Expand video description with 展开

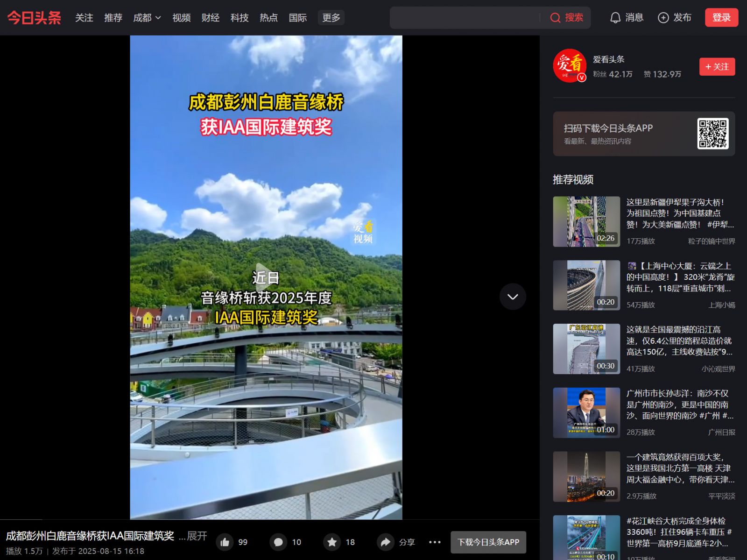[193, 536]
